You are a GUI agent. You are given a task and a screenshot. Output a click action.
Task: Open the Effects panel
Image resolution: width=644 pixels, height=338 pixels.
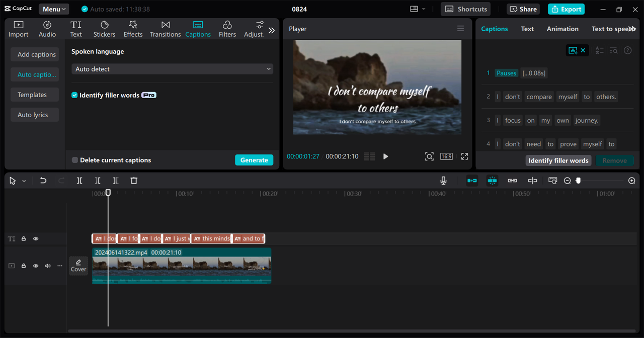pos(133,29)
